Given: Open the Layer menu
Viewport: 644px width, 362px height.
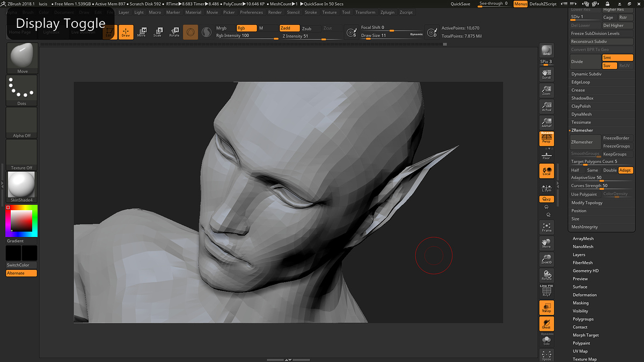Looking at the screenshot, I should coord(123,12).
